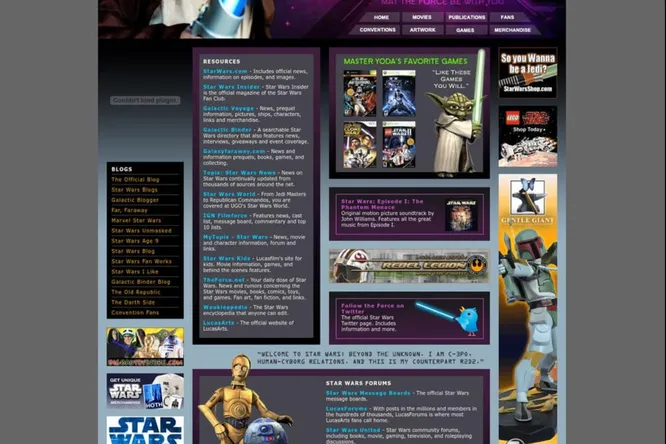Visit the IGN Filmforce link

tap(225, 215)
